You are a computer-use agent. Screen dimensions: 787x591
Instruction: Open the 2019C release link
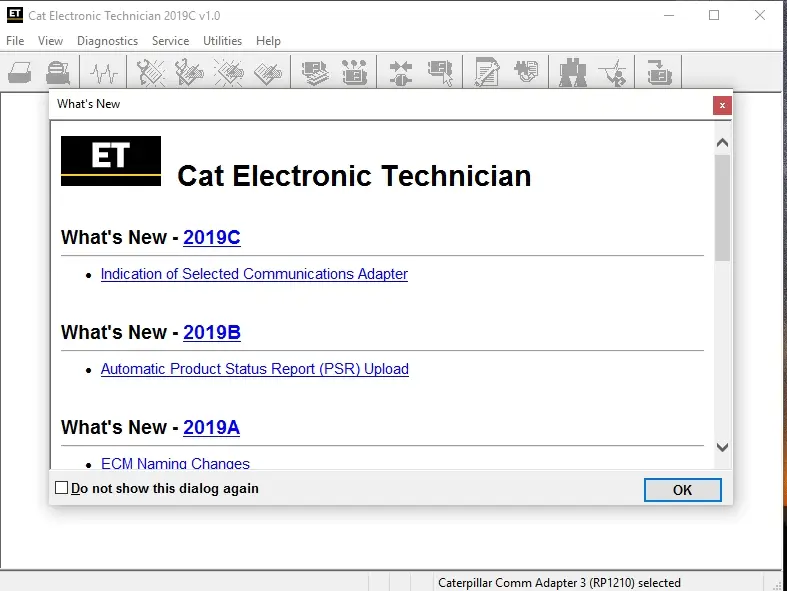coord(211,238)
